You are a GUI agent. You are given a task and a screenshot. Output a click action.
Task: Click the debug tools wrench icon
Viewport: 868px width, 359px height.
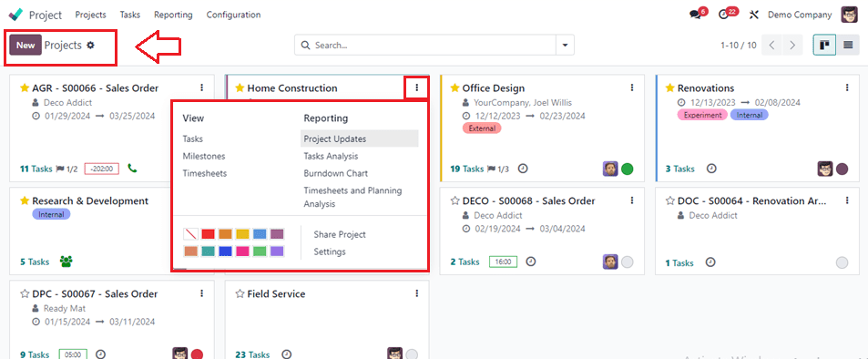pos(753,15)
